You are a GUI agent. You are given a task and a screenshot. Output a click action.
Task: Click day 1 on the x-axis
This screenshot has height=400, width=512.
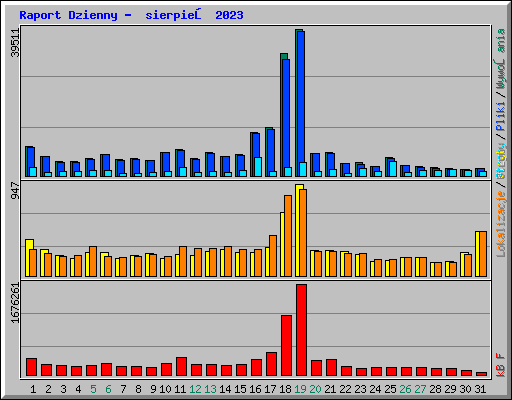click(x=33, y=389)
